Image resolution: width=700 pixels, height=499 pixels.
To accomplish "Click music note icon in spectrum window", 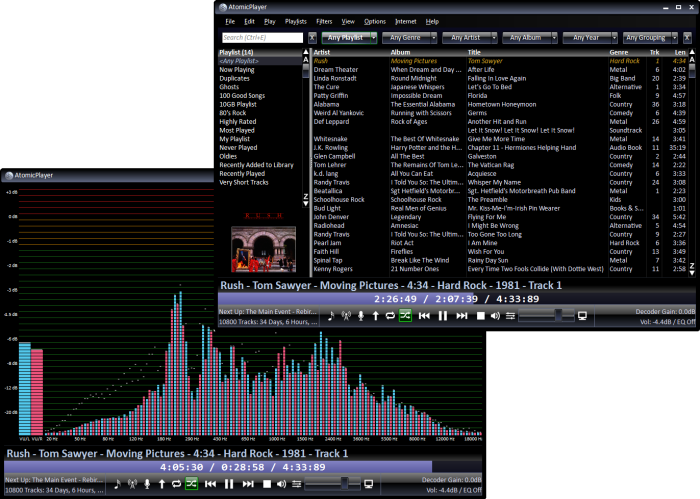I will click(x=117, y=484).
